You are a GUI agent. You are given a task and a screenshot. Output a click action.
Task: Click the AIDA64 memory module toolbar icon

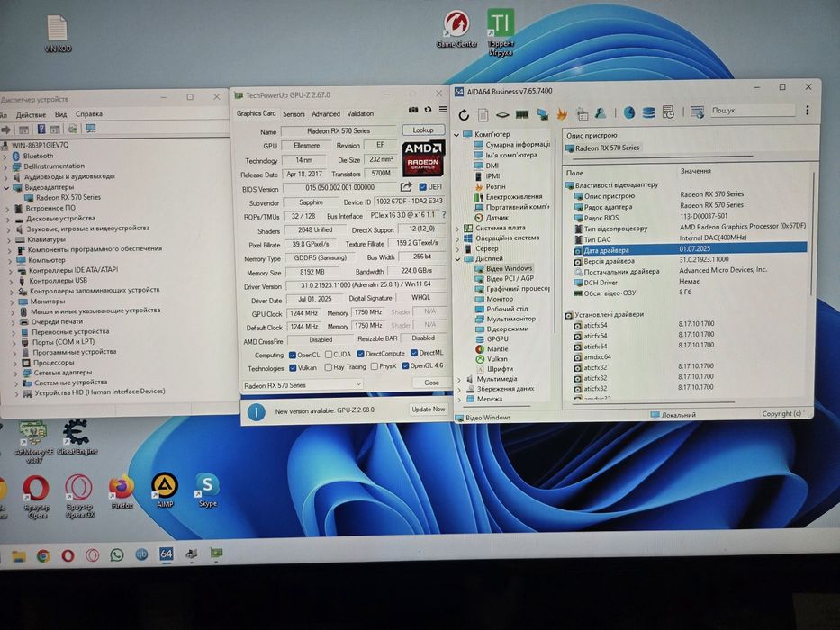point(522,114)
